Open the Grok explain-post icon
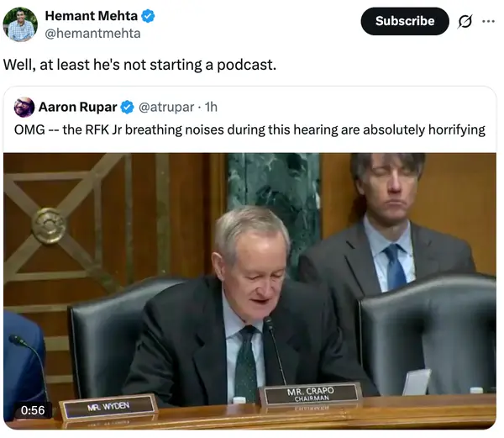Image resolution: width=504 pixels, height=438 pixels. click(465, 22)
